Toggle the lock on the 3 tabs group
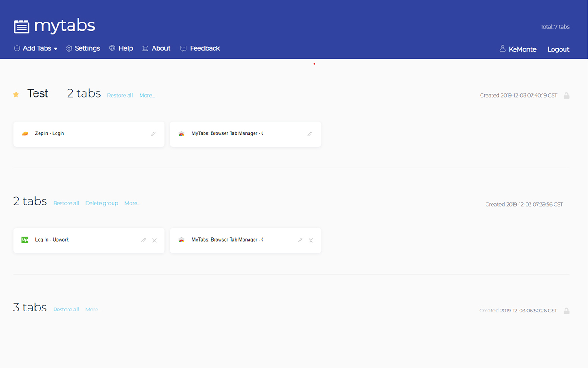The image size is (588, 368). (566, 311)
